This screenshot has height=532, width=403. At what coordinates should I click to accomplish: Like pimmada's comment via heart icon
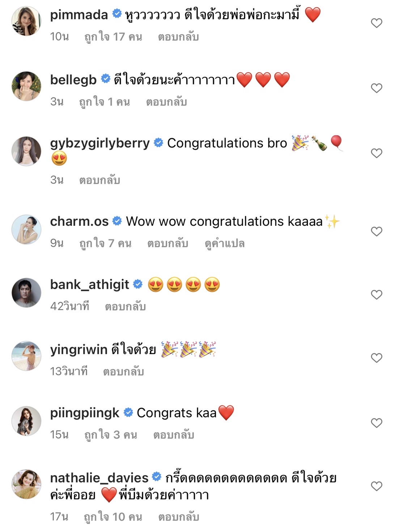tap(376, 22)
